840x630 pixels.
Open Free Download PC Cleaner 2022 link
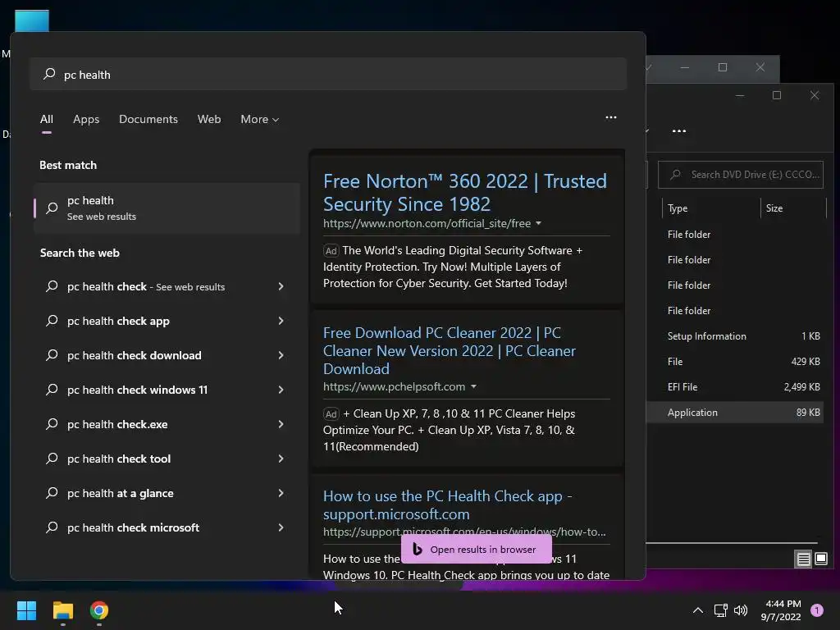[449, 351]
